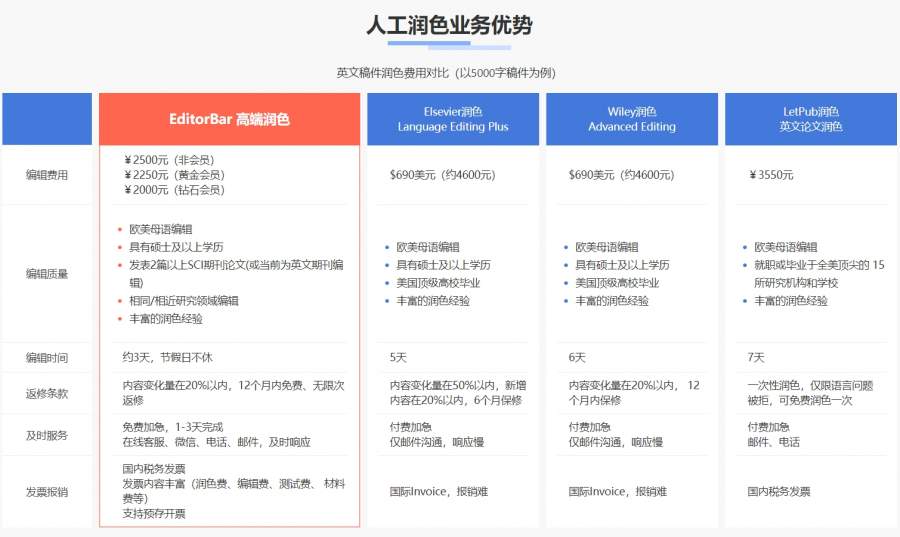Click bullet 相同/相近研究领域编辑
The height and width of the screenshot is (537, 900).
[184, 301]
